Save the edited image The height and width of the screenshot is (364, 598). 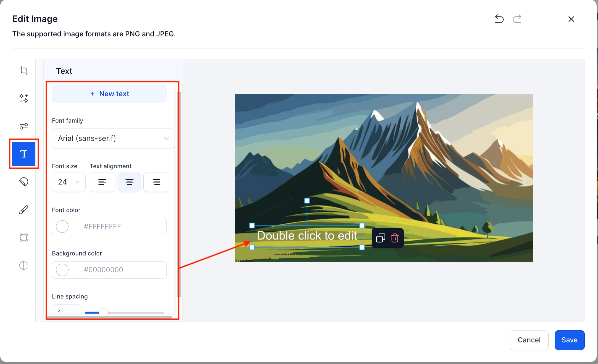click(x=569, y=340)
